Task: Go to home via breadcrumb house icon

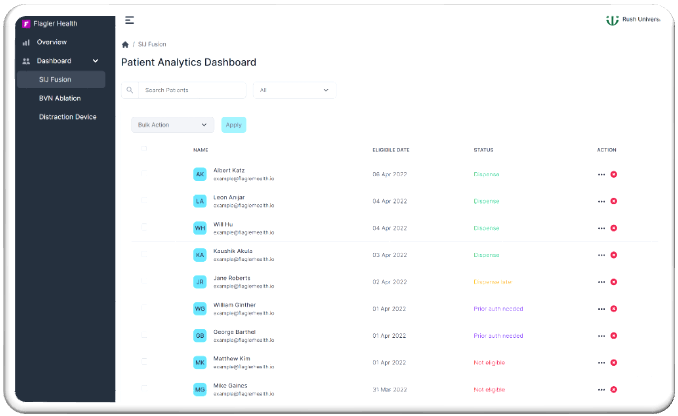Action: pyautogui.click(x=125, y=44)
